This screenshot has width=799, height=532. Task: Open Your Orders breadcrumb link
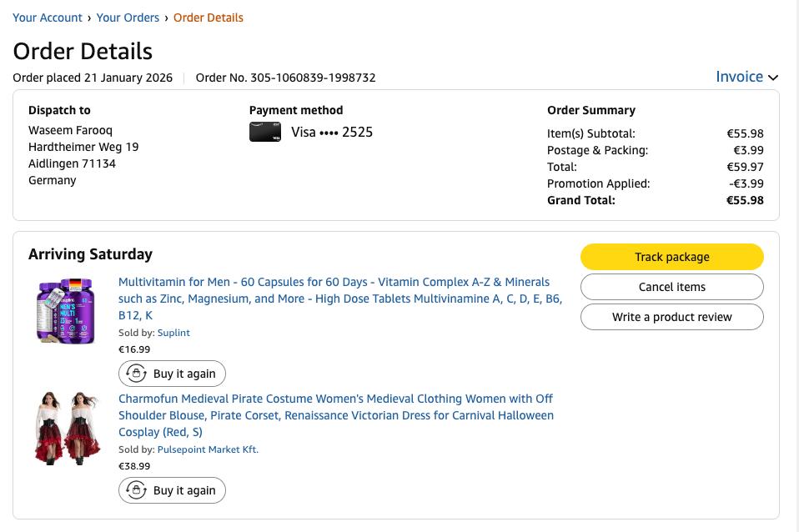coord(128,18)
